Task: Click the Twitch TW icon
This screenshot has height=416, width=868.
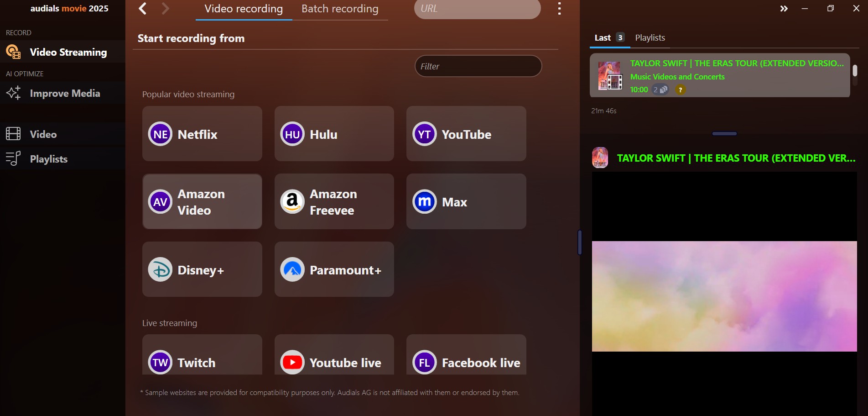Action: click(x=160, y=362)
